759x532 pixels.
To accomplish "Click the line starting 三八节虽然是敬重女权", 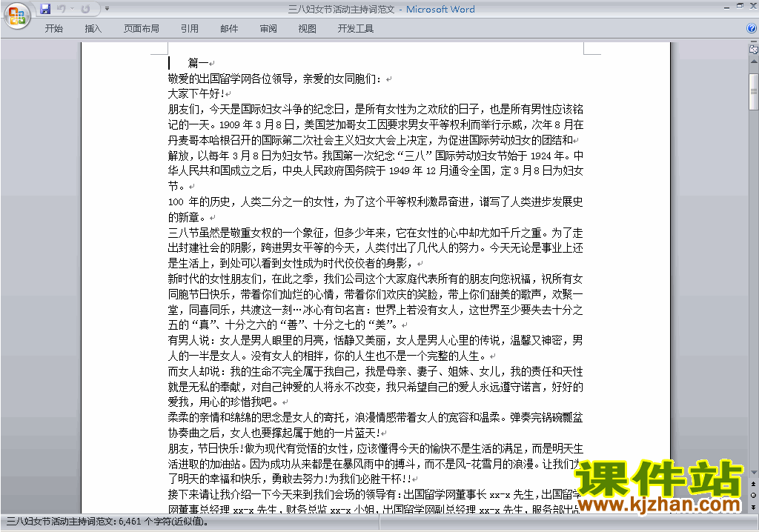I will (376, 233).
